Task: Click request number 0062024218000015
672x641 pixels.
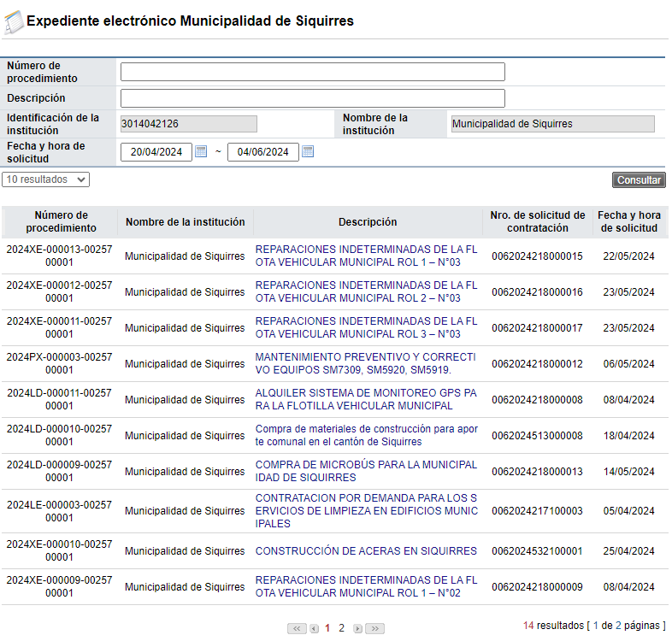Action: tap(537, 256)
